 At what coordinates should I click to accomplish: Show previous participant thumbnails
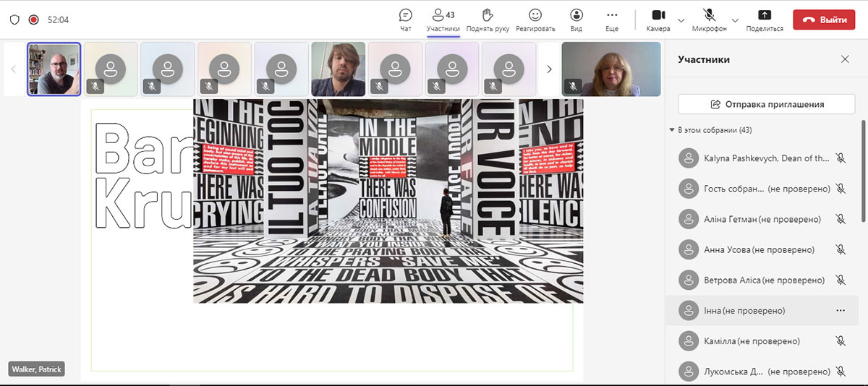pyautogui.click(x=14, y=69)
